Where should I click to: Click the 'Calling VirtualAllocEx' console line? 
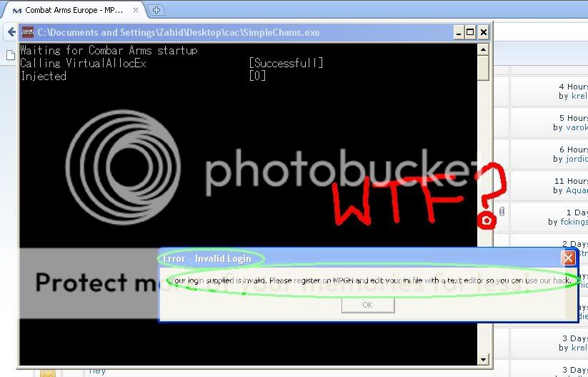(84, 63)
